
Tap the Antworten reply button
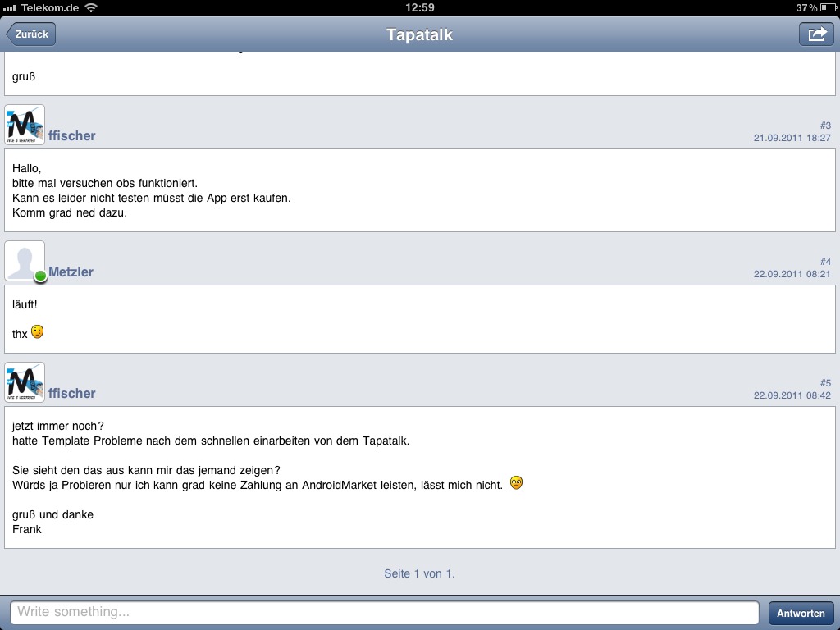(x=801, y=613)
